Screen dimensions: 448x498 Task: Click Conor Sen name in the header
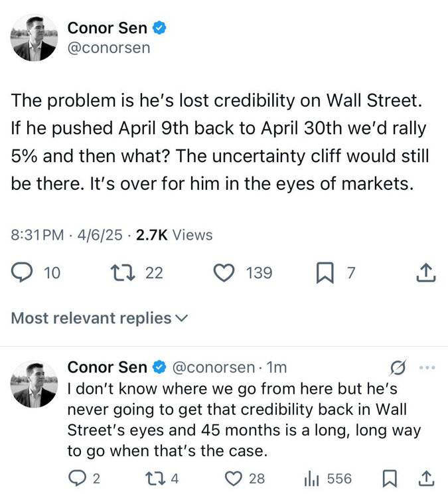click(x=110, y=28)
